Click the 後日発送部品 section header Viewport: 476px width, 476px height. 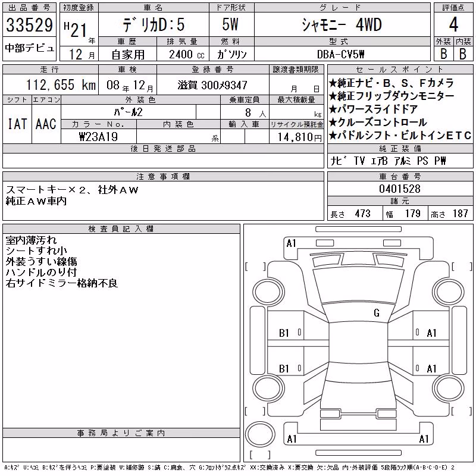(x=163, y=148)
